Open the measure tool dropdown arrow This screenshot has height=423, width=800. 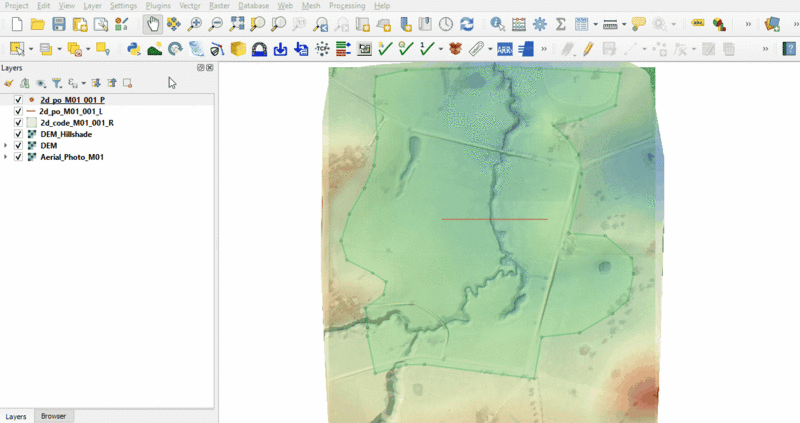click(624, 23)
